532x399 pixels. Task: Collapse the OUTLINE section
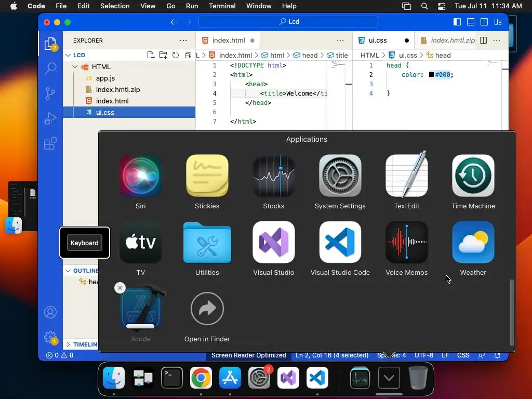click(x=68, y=271)
